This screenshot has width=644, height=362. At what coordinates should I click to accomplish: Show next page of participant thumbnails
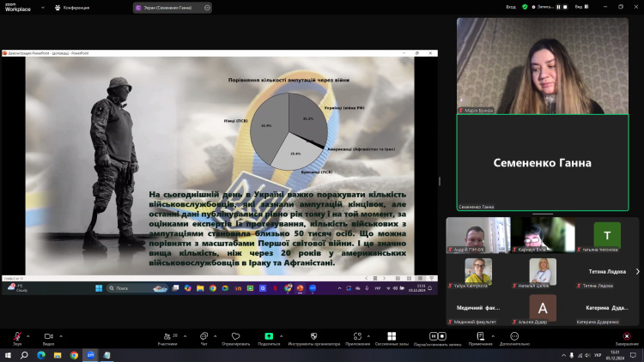(637, 271)
